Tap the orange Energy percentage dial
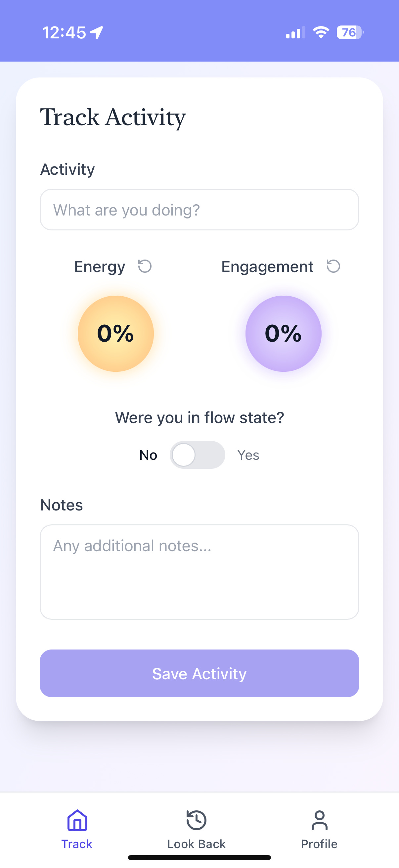Screen dimensions: 399x868 [x=116, y=334]
